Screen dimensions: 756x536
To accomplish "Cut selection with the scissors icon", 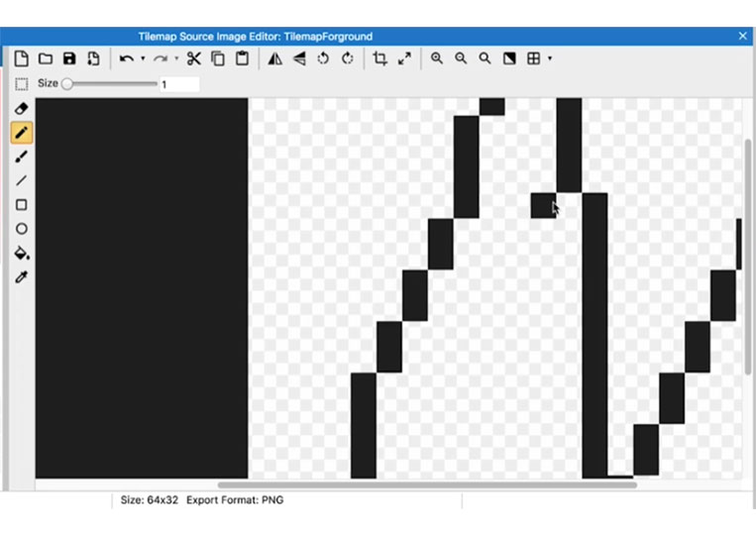I will (x=194, y=58).
